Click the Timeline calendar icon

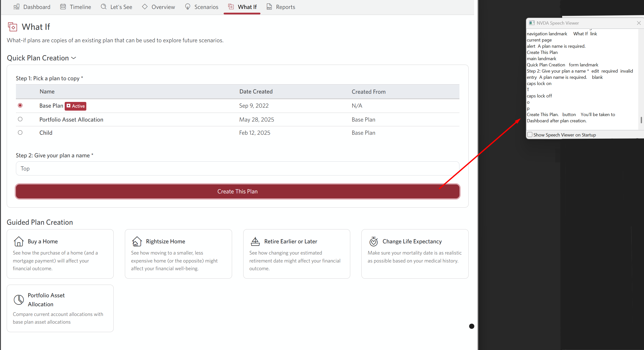63,7
